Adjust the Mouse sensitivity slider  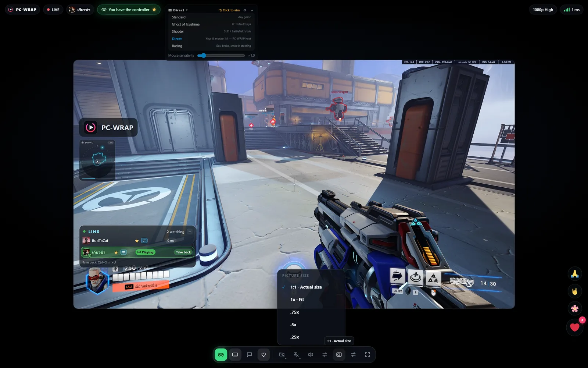[x=221, y=56]
